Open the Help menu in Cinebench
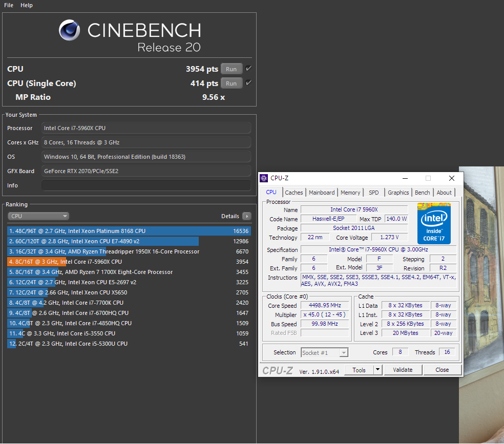Viewport: 504px width, 444px height. click(26, 5)
